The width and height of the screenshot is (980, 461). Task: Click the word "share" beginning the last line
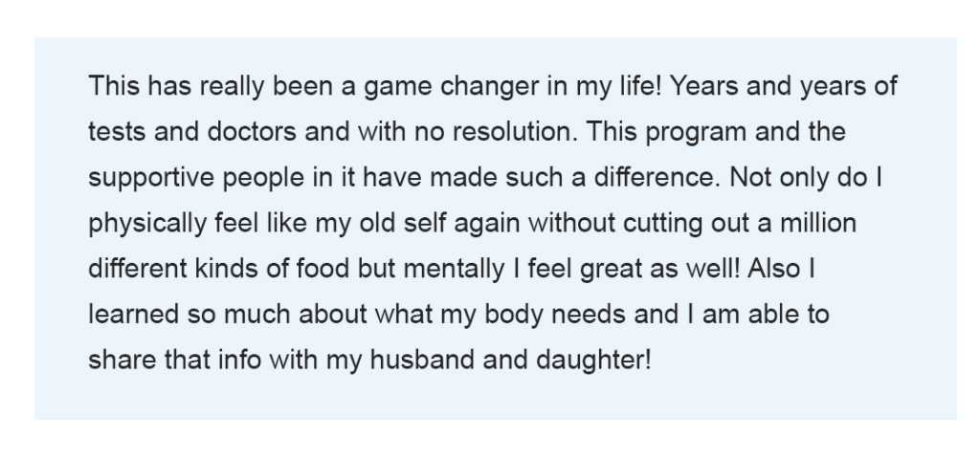point(122,360)
